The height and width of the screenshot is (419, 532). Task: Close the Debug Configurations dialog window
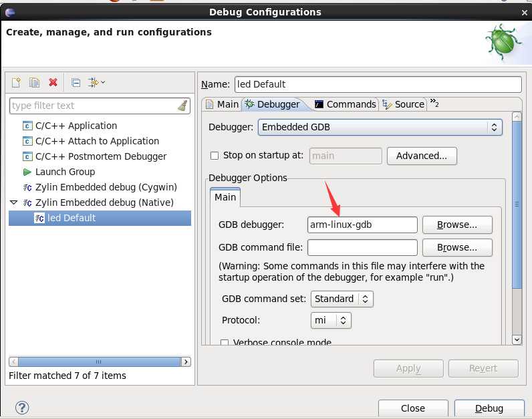point(525,13)
